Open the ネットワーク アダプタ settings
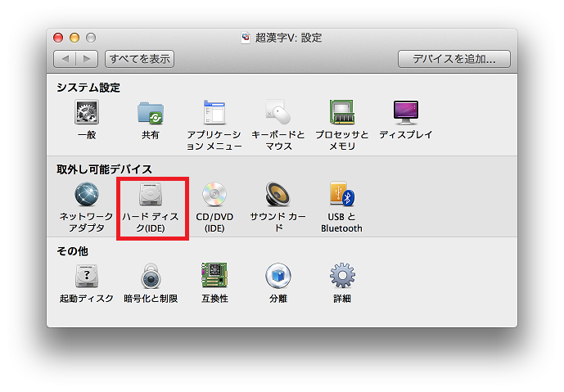Viewport: 564px width, 392px height. pyautogui.click(x=87, y=196)
